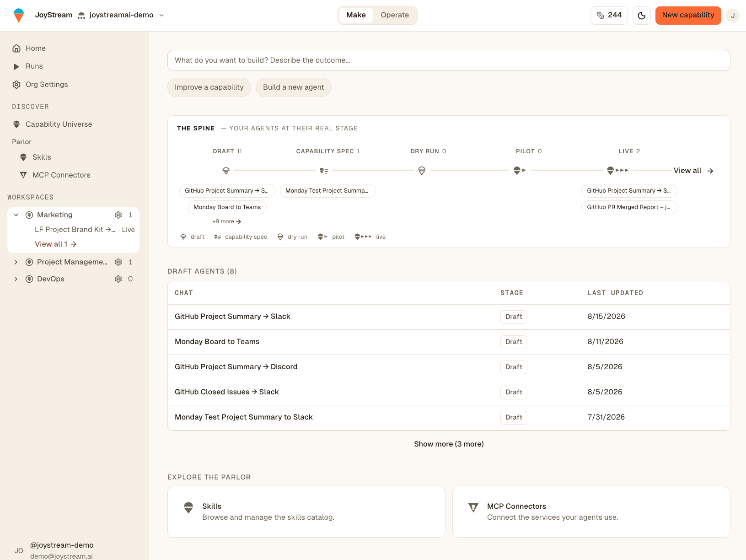Open MCP Connectors in the sidebar
This screenshot has height=560, width=746.
pyautogui.click(x=61, y=175)
